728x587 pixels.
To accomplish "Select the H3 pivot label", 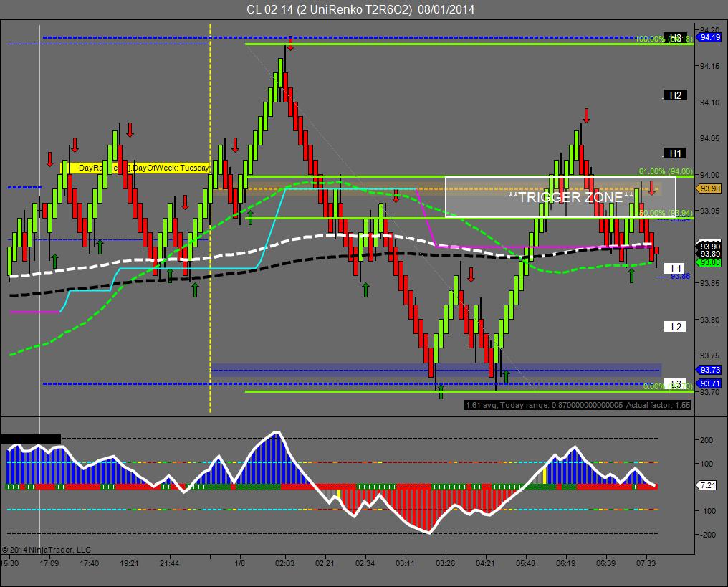I will point(675,37).
